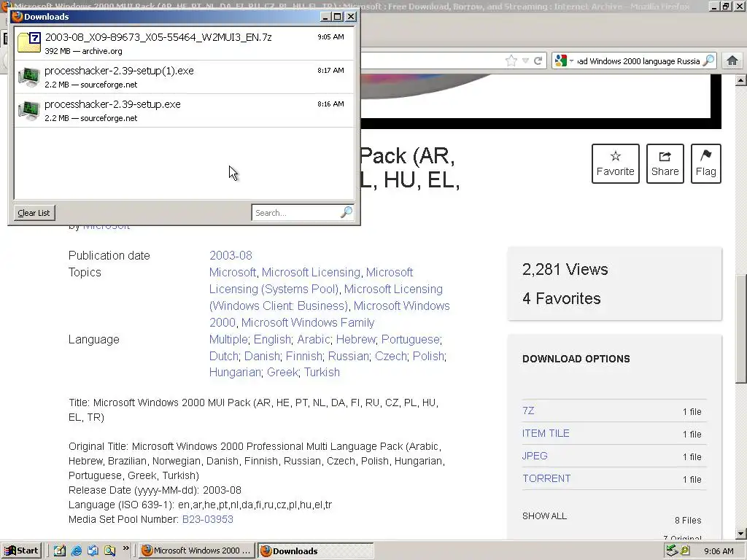Switch to Microsoft Windows 2000 Firefox taskbar button
The width and height of the screenshot is (747, 560).
[197, 551]
